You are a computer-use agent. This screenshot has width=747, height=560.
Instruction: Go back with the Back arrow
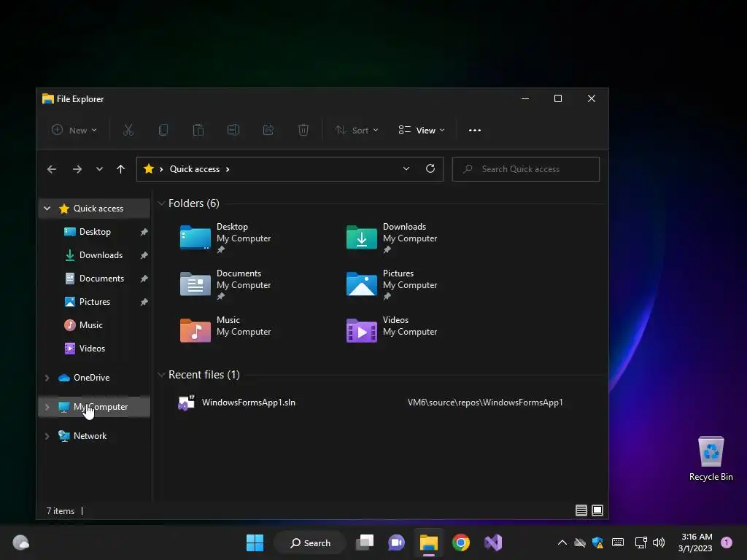click(52, 169)
